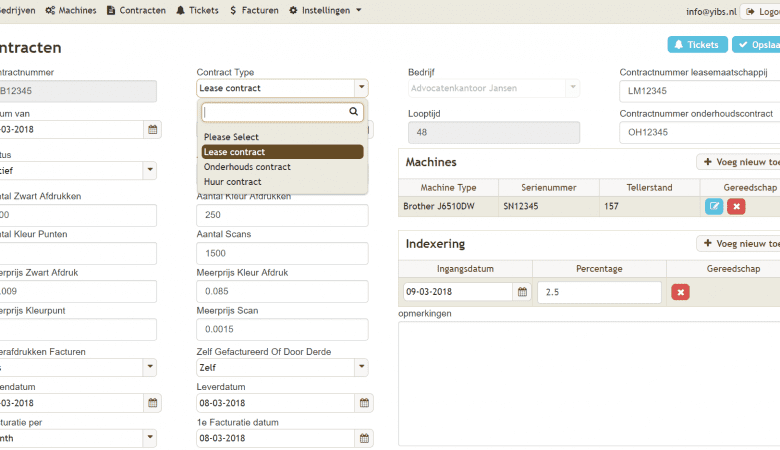780x450 pixels.
Task: Add new machine with Voeg nieuw button
Action: [740, 161]
